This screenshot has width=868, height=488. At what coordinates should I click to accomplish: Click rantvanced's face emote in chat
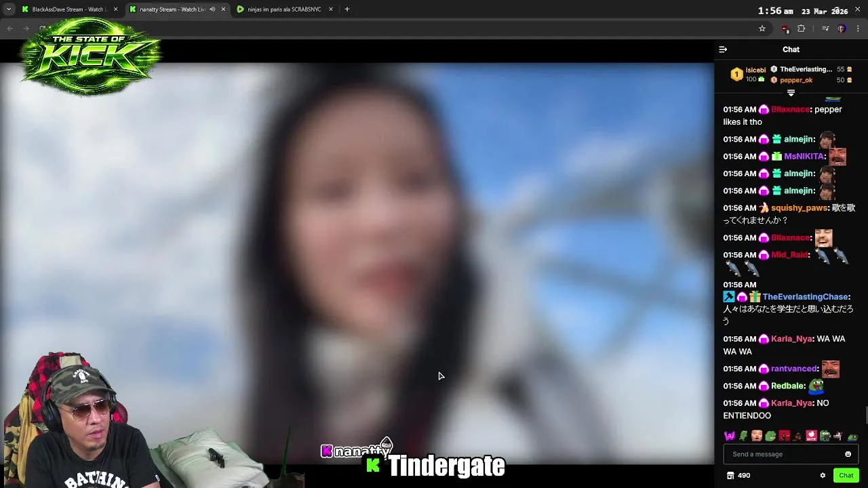(x=831, y=369)
